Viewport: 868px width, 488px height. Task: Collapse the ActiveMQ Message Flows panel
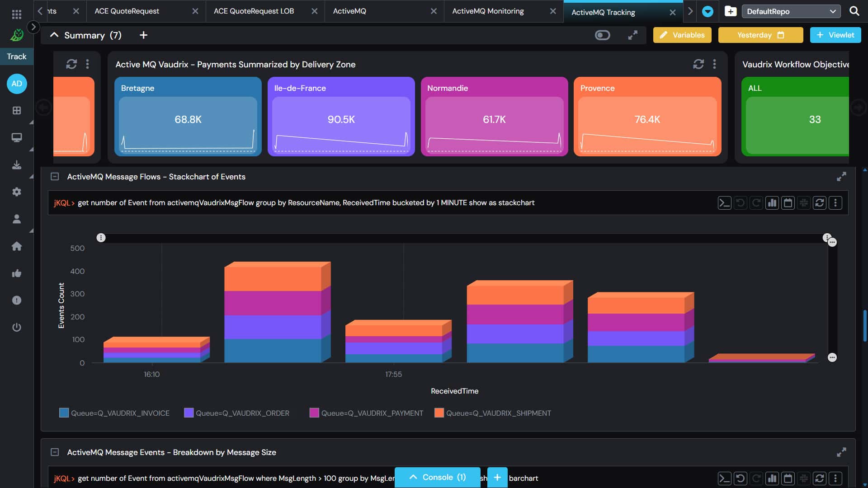click(55, 176)
